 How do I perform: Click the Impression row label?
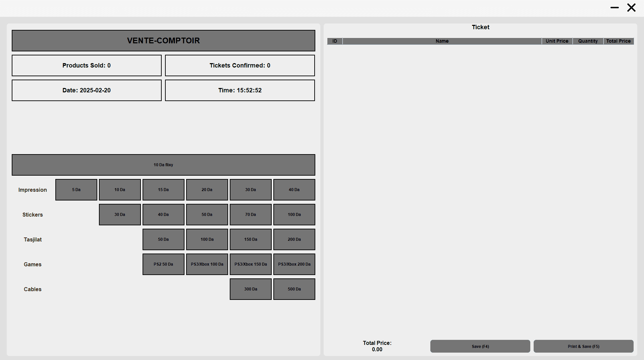point(33,190)
